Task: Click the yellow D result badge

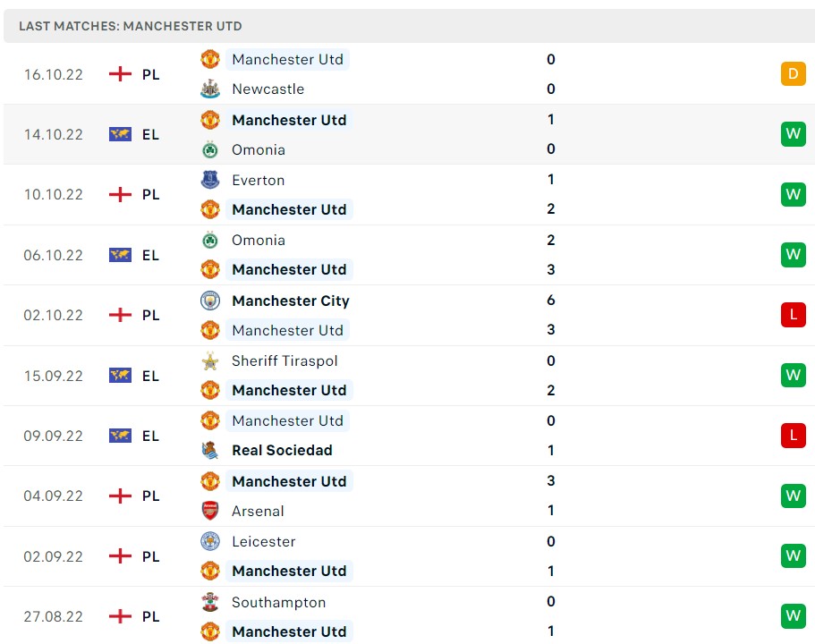Action: point(793,74)
